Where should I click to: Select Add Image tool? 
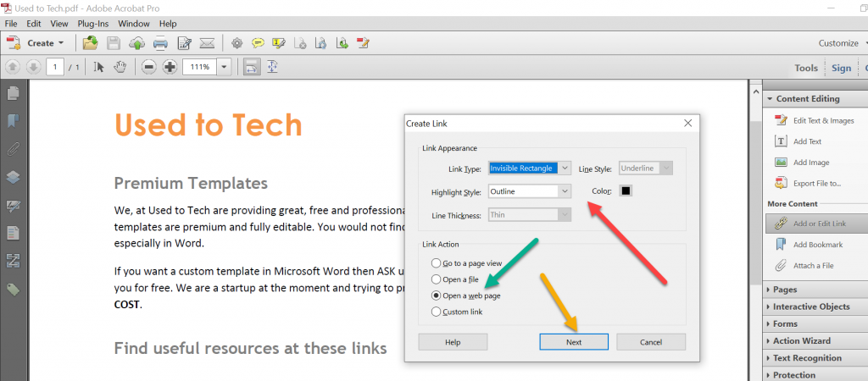[802, 163]
